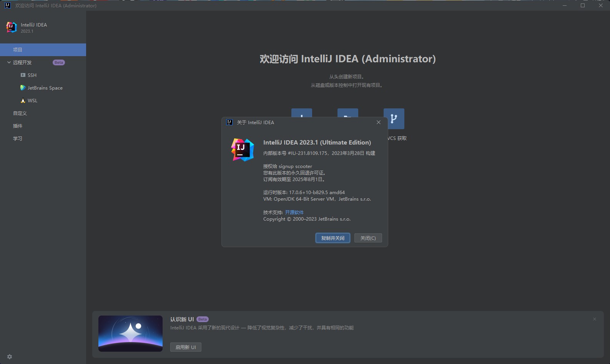Screen dimensions: 610x364
Task: Collapse the 远程开发 section
Action: coord(9,62)
